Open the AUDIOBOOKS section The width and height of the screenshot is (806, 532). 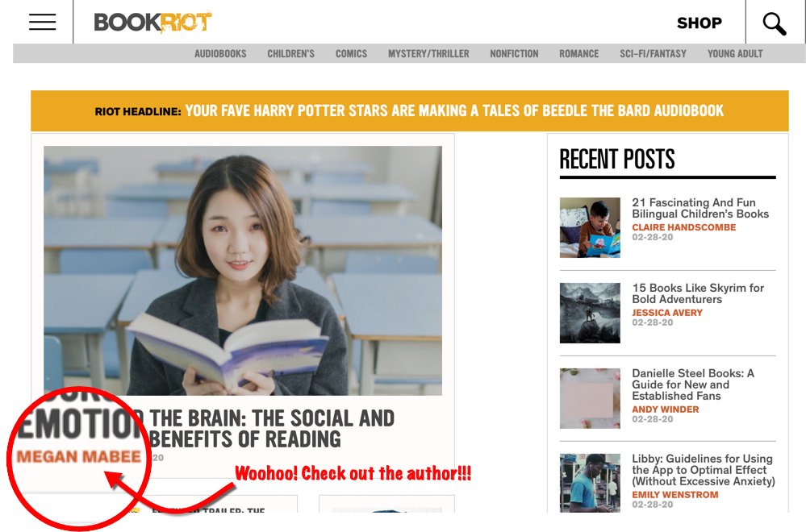218,53
